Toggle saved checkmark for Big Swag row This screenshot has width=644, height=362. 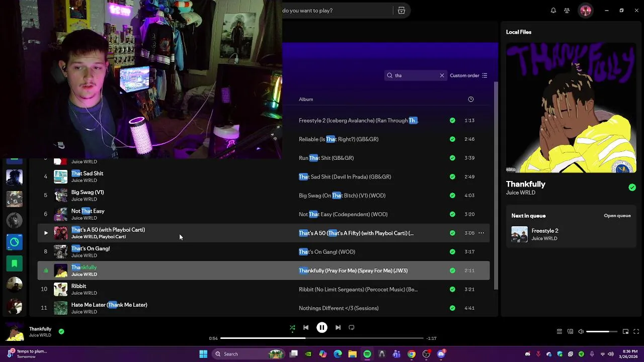pyautogui.click(x=452, y=196)
